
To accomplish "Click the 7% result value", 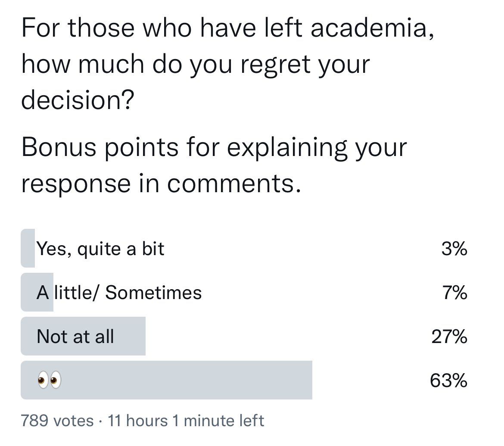I will pyautogui.click(x=455, y=293).
